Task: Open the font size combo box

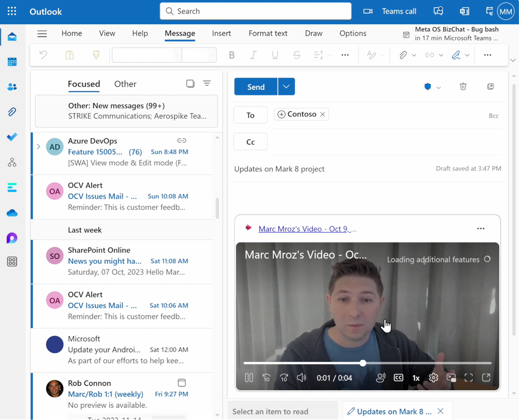Action: pyautogui.click(x=199, y=55)
